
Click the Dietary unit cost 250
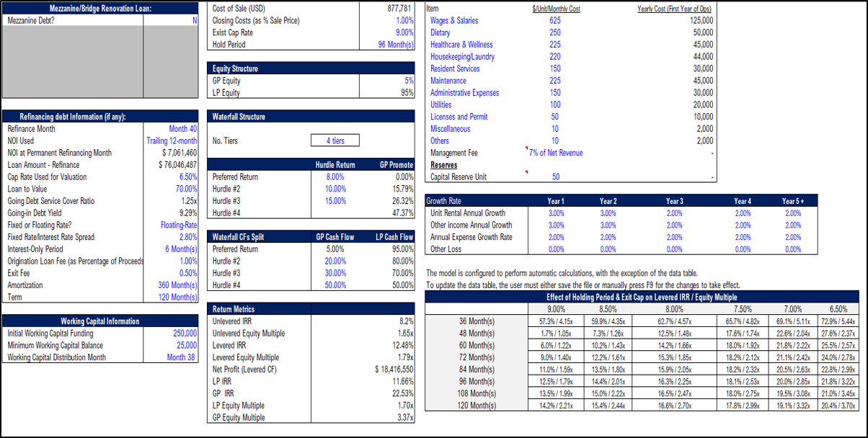[554, 32]
